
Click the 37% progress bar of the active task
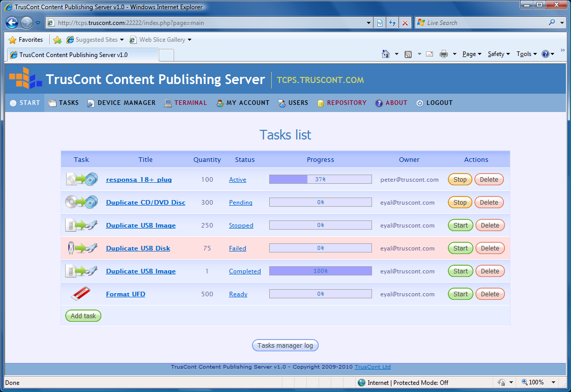(x=320, y=180)
